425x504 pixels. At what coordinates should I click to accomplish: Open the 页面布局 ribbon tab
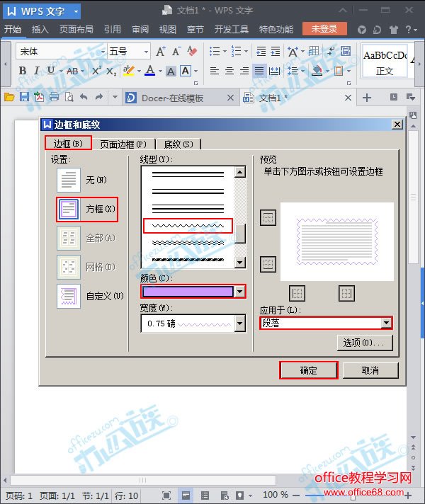coord(76,29)
